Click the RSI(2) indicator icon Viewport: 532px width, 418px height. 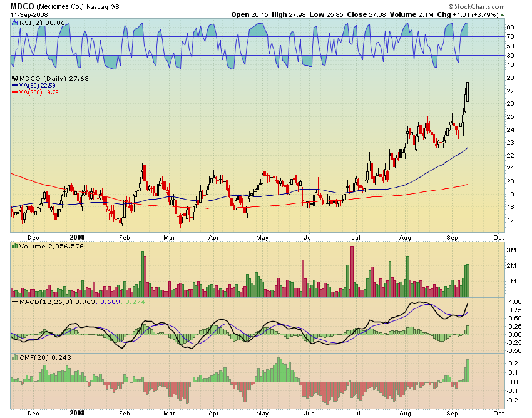tap(14, 23)
